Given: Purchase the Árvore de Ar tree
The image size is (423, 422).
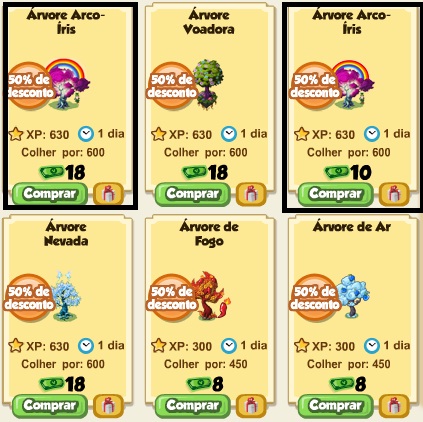Looking at the screenshot, I should [335, 406].
